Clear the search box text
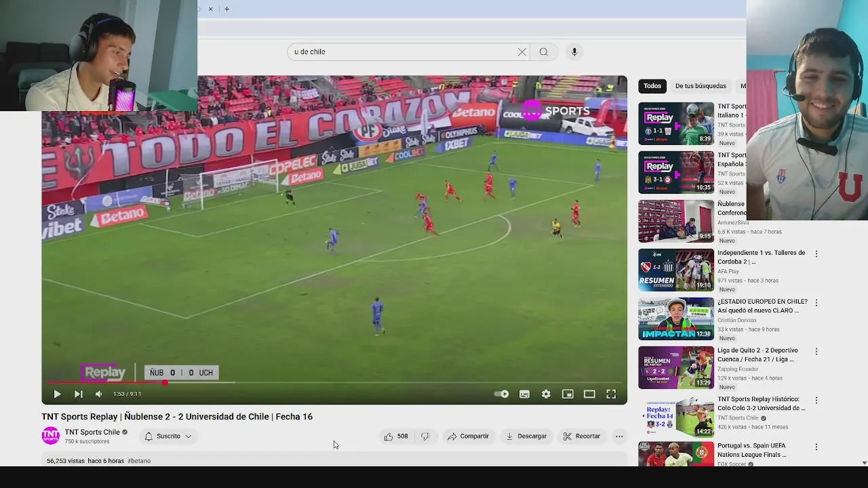 click(522, 52)
